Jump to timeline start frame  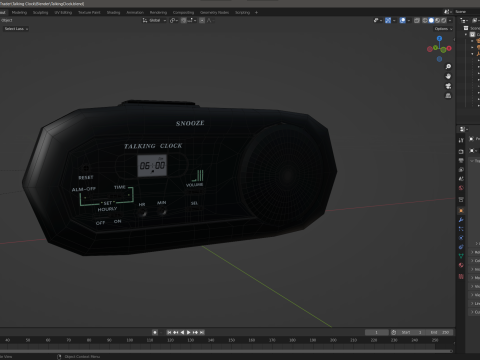[169, 332]
